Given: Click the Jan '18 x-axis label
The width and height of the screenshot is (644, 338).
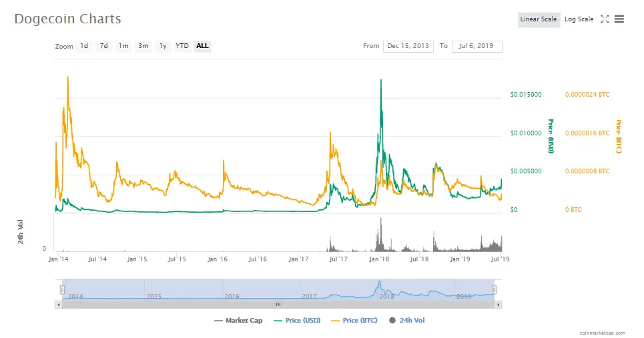Looking at the screenshot, I should pyautogui.click(x=379, y=259).
